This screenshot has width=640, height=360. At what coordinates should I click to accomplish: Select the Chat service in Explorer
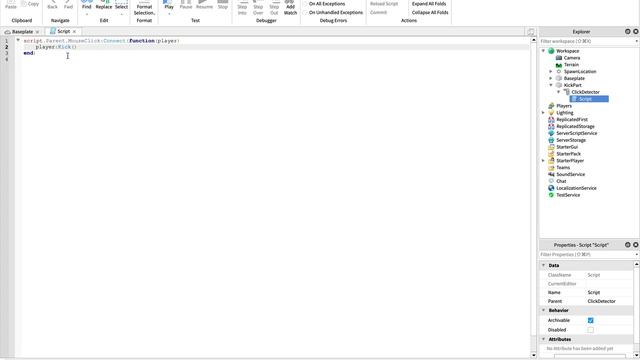pos(561,181)
